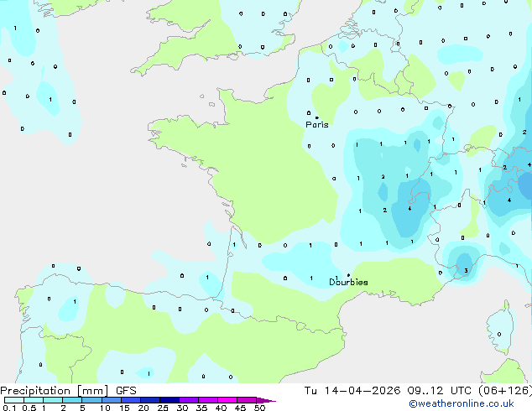Screen dimensions: 532x411
Task: Click the Paris city label
Action: click(x=317, y=125)
